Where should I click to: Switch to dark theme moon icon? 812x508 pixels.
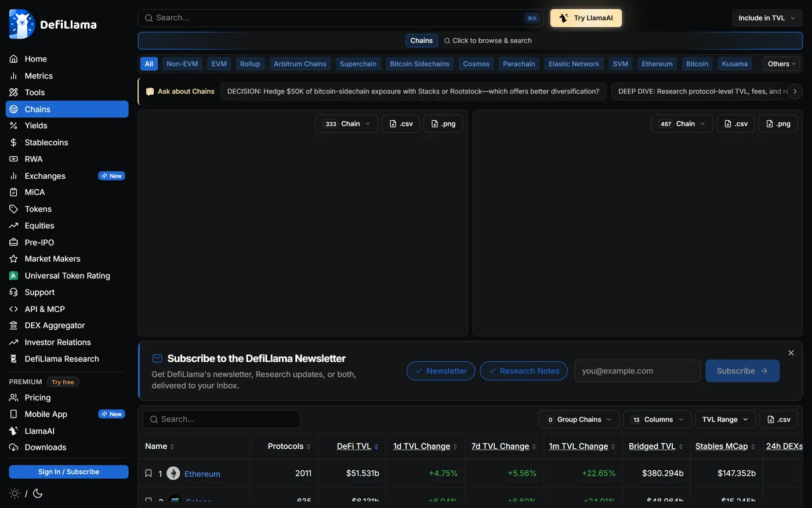pyautogui.click(x=38, y=493)
